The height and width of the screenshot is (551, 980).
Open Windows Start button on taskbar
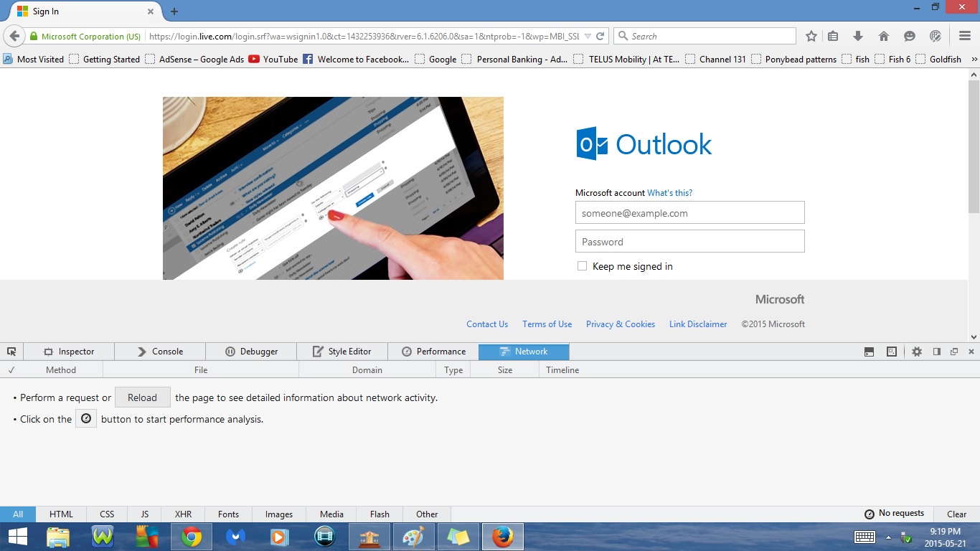pos(18,537)
